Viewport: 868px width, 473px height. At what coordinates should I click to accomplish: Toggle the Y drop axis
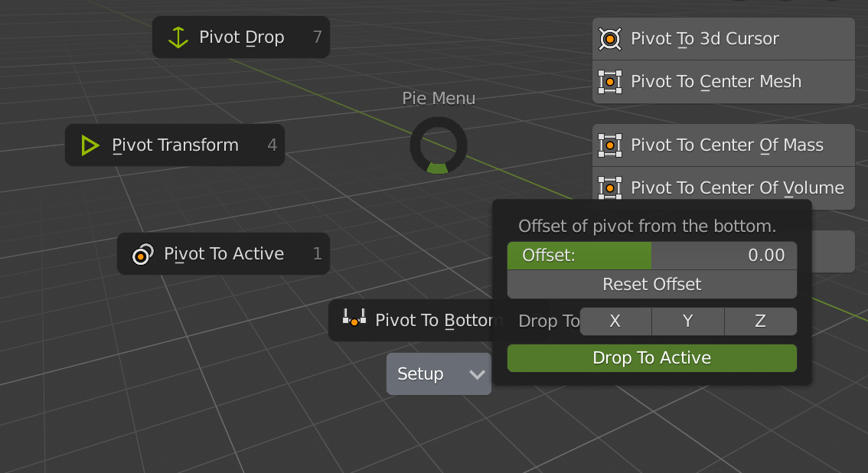(688, 321)
